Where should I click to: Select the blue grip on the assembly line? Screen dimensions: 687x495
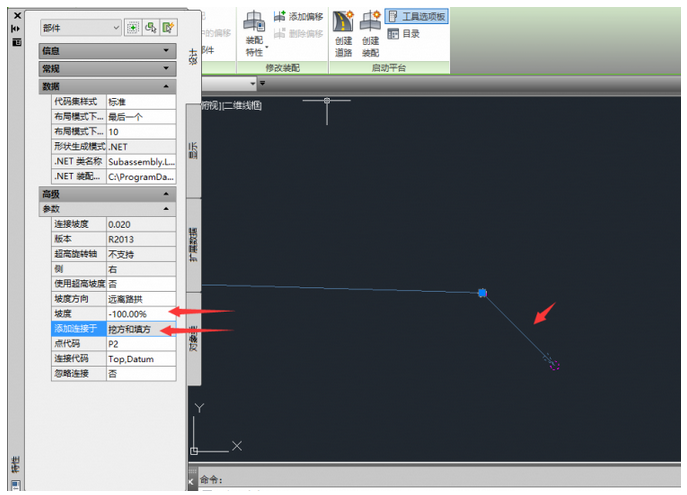click(x=482, y=293)
